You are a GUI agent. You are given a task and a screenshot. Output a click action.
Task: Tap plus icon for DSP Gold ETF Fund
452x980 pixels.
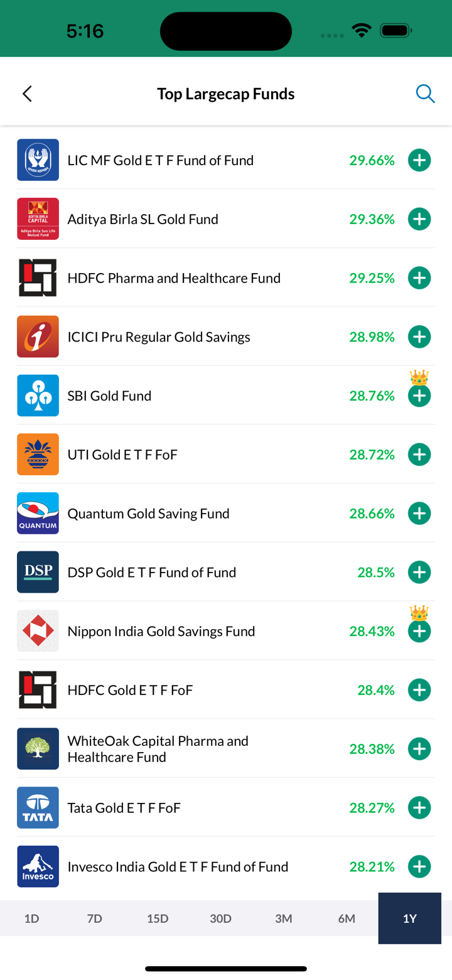coord(419,573)
